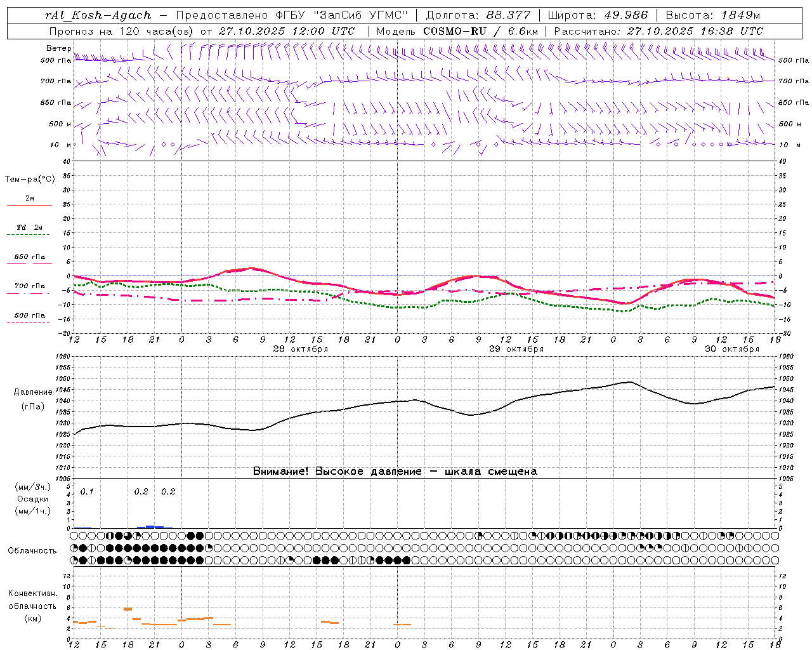Click the 500 гПа temperature legend entry
This screenshot has height=650, width=812.
30,315
